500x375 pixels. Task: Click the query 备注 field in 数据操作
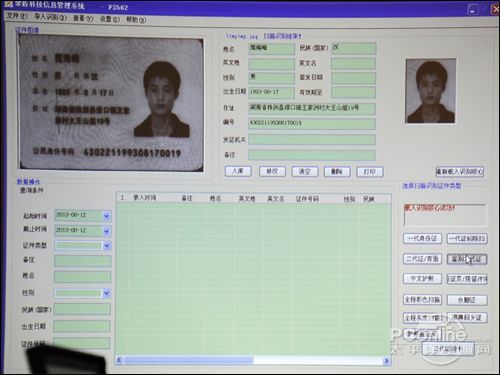click(x=82, y=261)
